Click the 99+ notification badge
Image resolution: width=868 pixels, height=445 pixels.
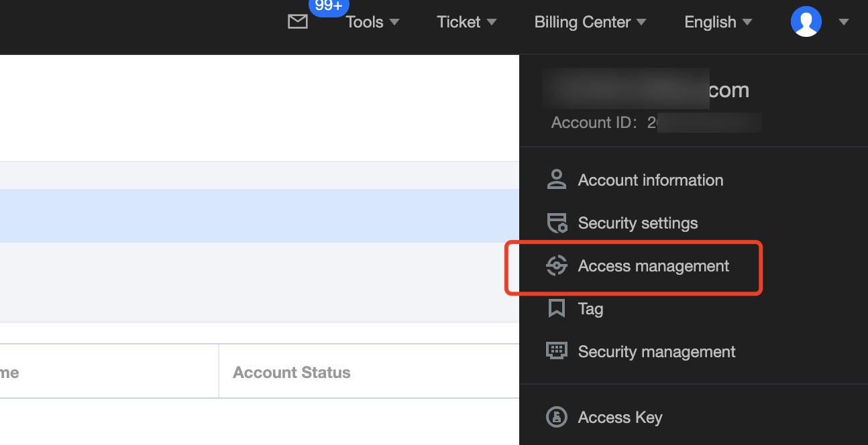point(329,6)
